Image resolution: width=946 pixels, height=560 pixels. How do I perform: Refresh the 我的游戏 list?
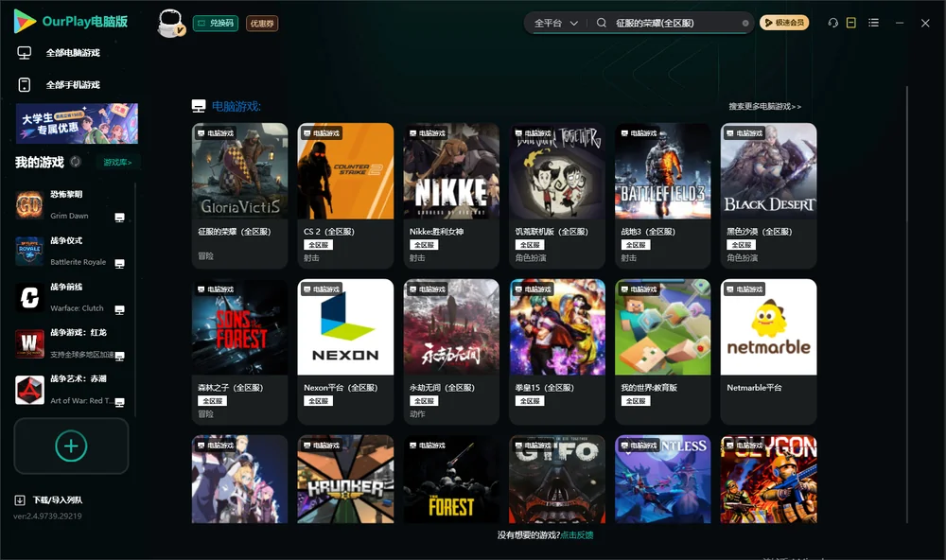(x=76, y=162)
